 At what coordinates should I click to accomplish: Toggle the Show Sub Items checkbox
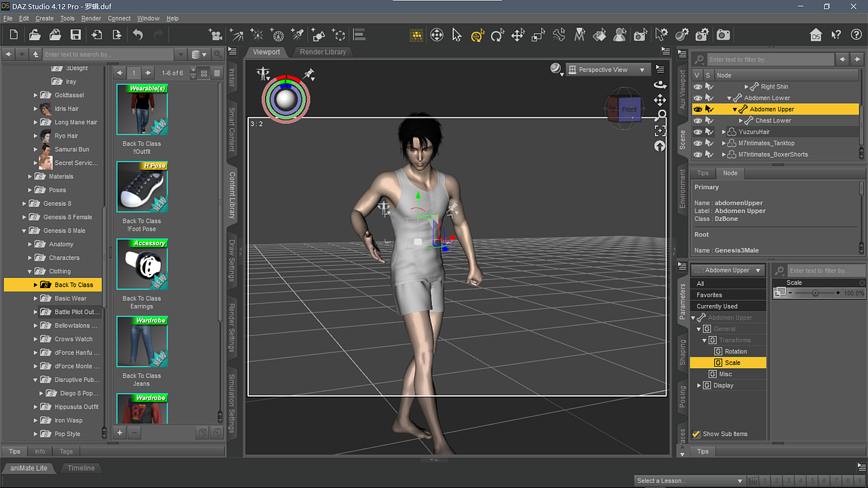(x=696, y=434)
